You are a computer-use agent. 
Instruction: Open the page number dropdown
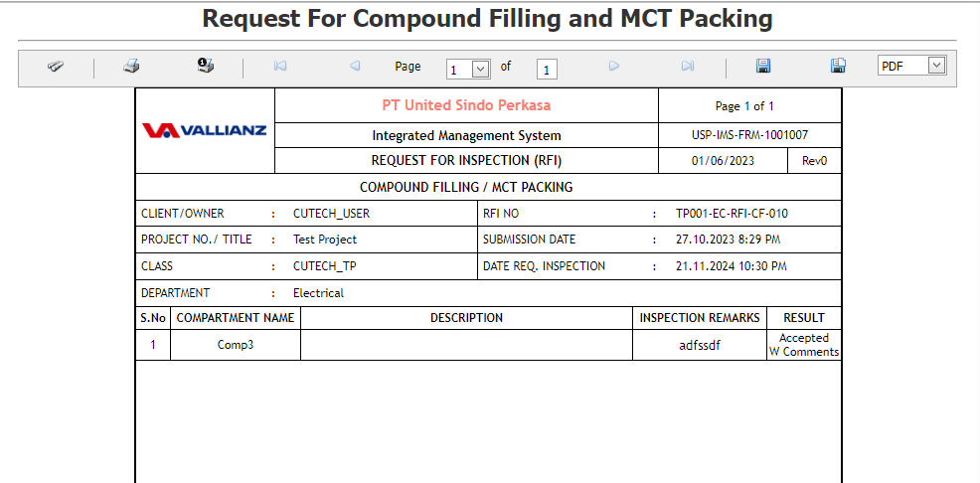coord(481,69)
